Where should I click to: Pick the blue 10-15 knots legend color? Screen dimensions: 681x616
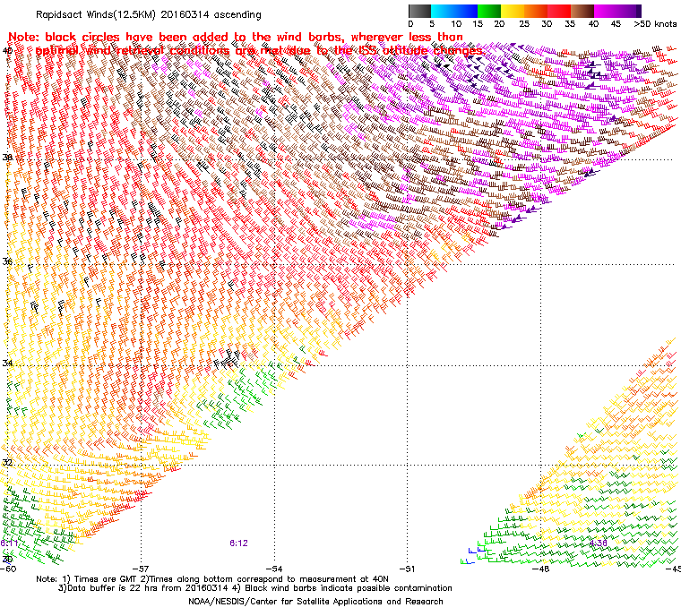466,11
